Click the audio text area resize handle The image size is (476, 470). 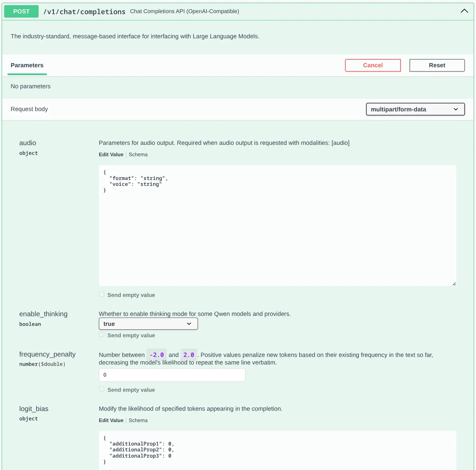[x=454, y=284]
